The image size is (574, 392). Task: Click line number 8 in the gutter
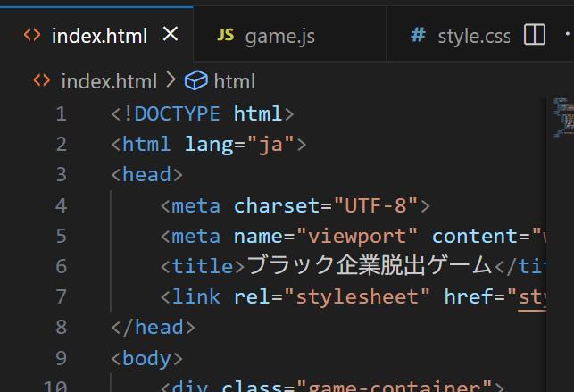(x=61, y=327)
